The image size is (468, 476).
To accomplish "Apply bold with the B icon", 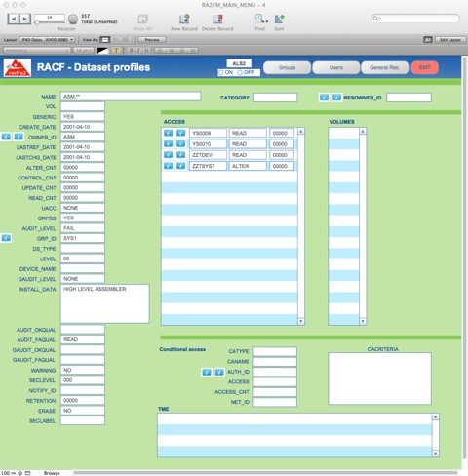I will (132, 51).
